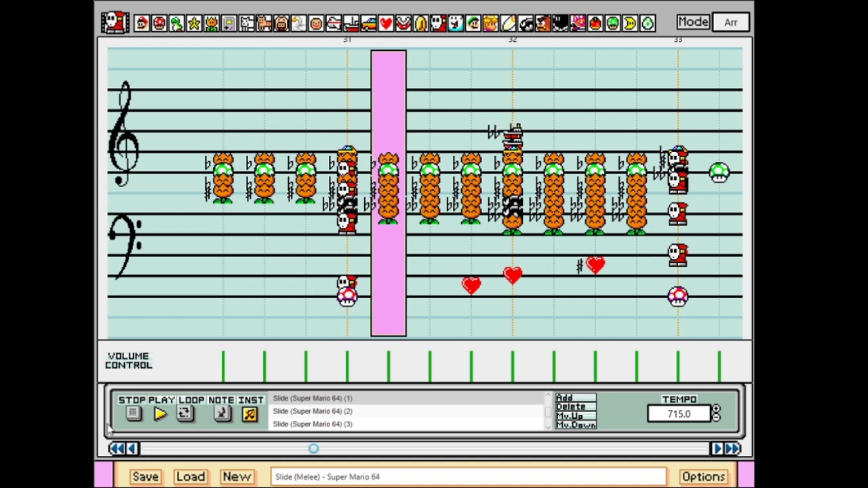Choose the Game Boy instrument
This screenshot has width=868, height=488.
[229, 23]
